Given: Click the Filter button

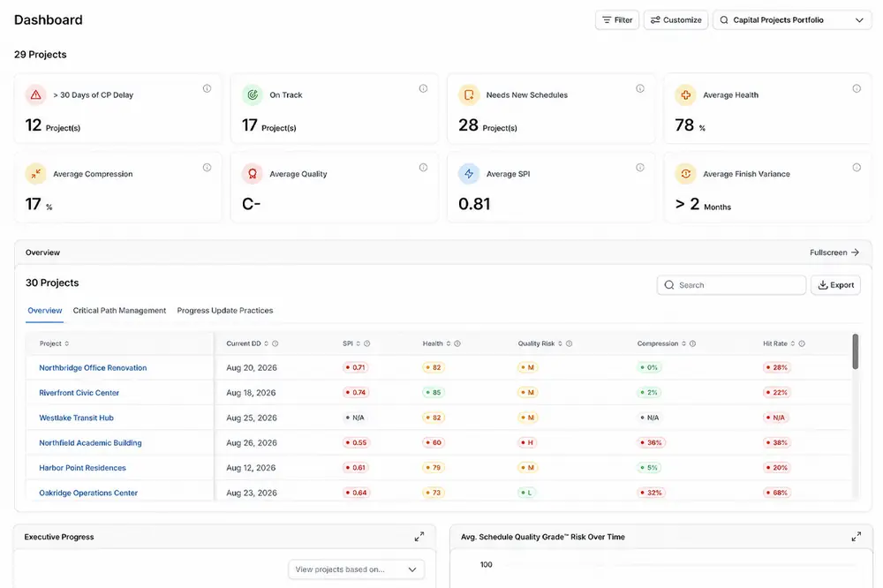Looking at the screenshot, I should (x=617, y=19).
